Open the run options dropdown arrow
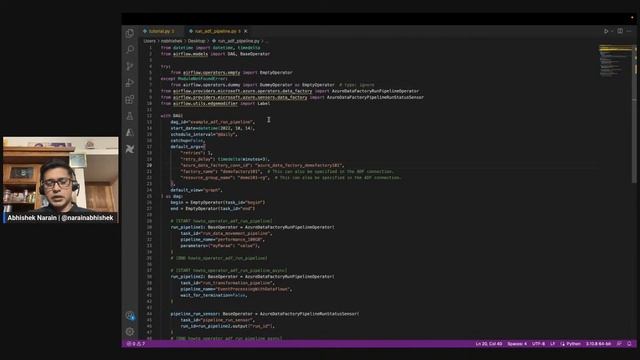 point(612,31)
